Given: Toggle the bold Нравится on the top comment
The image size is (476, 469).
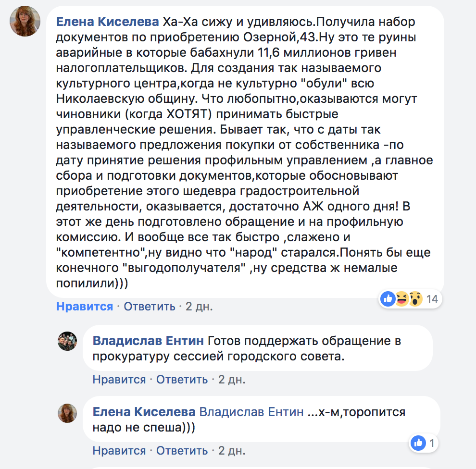Looking at the screenshot, I should click(85, 306).
